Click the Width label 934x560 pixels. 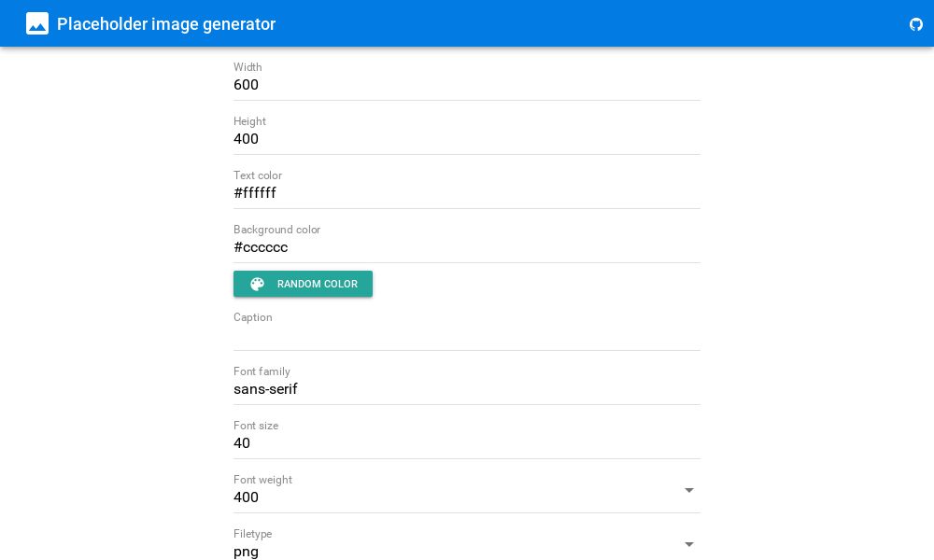coord(248,67)
